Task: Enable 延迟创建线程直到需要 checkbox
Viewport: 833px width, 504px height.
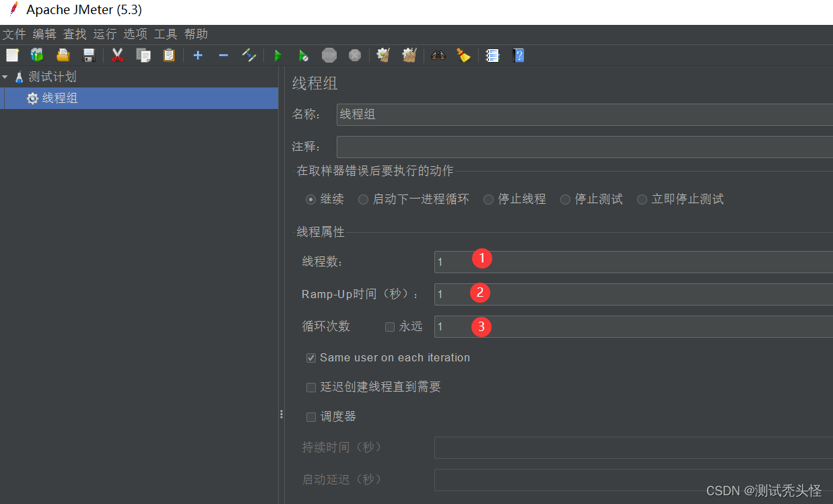Action: (x=310, y=388)
